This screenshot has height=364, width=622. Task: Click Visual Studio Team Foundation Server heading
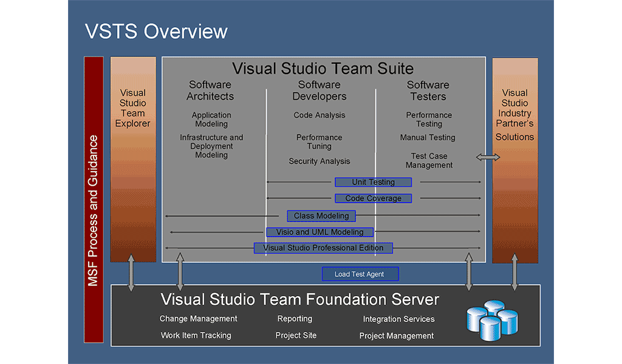300,300
